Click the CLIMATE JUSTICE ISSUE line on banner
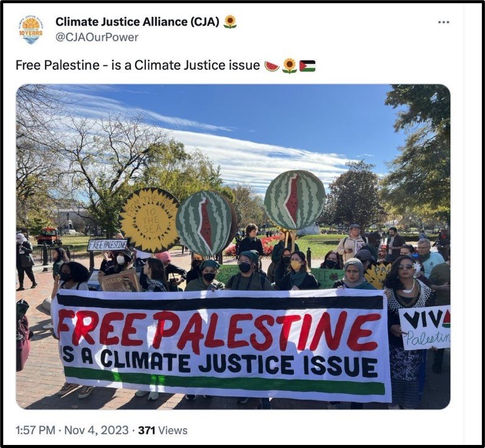Viewport: 485px width, 448px height. point(220,362)
